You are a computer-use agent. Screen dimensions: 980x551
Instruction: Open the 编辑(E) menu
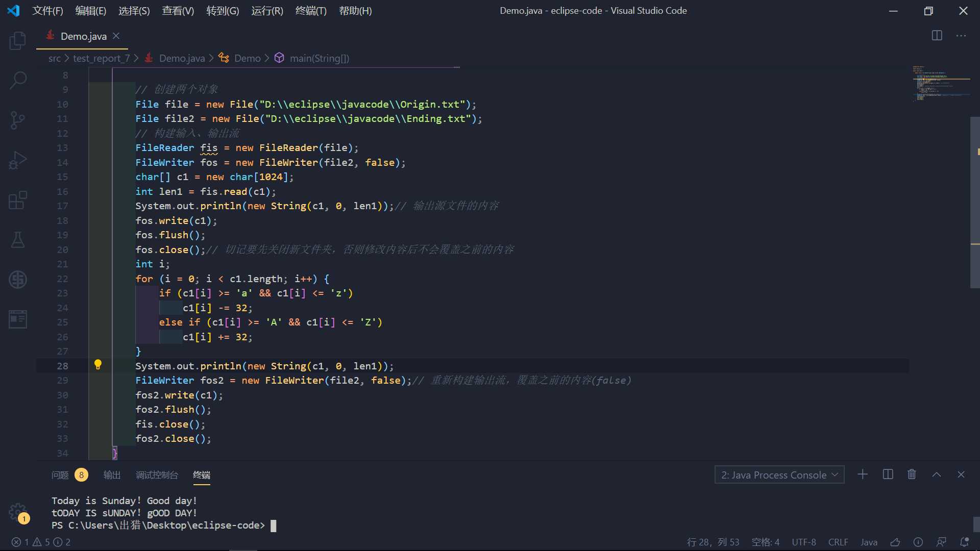point(91,11)
